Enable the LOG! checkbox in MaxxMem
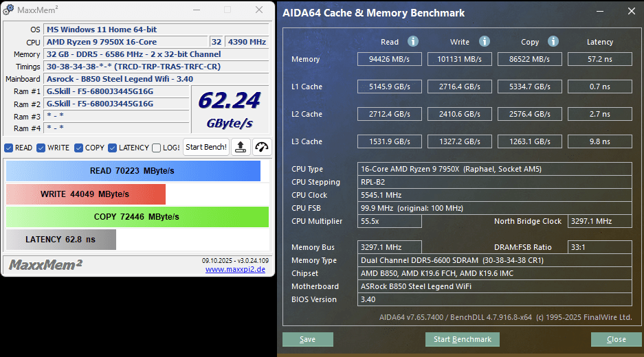This screenshot has width=644, height=357. [x=156, y=148]
